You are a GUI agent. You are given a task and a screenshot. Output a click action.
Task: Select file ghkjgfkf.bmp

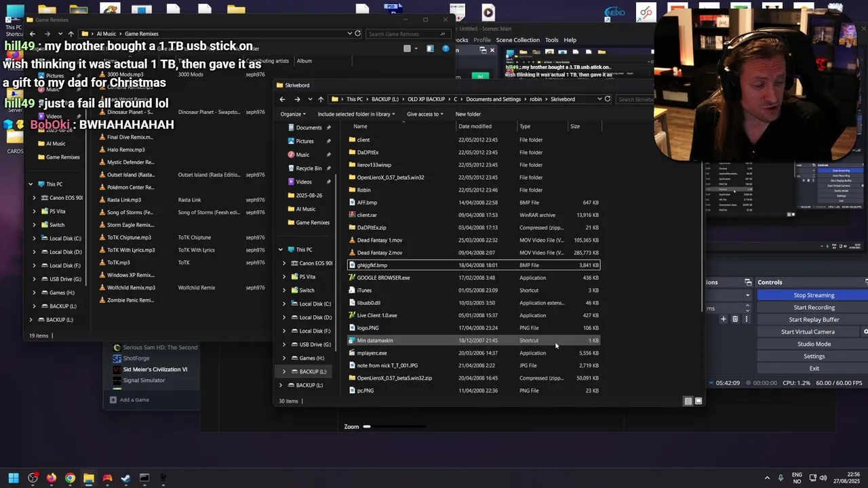(x=473, y=265)
